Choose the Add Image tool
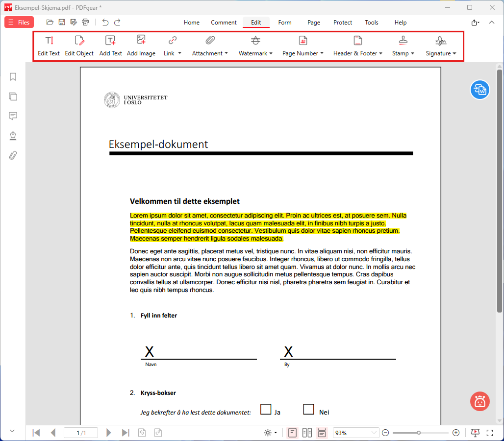Image resolution: width=504 pixels, height=441 pixels. (x=141, y=46)
